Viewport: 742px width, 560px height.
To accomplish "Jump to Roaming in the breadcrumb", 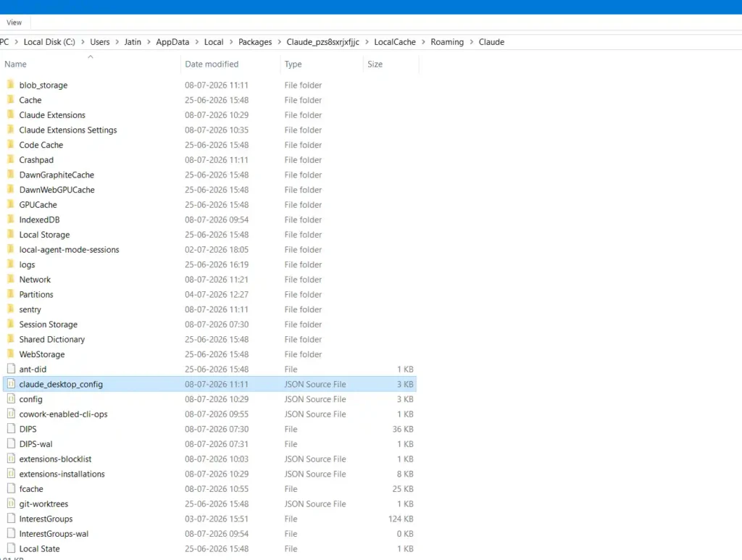I will tap(446, 41).
